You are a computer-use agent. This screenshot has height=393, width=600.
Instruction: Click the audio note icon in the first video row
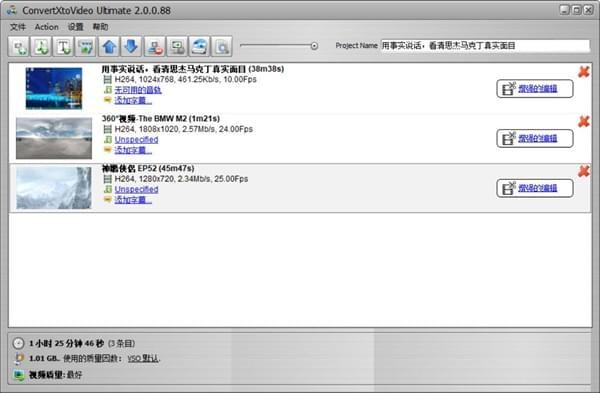108,90
